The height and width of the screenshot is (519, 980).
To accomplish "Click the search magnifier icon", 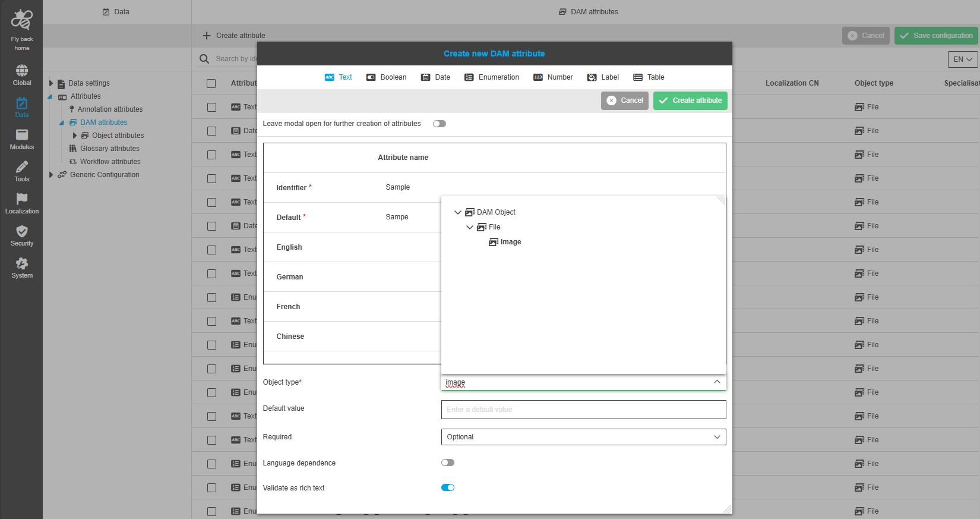I will [x=204, y=59].
